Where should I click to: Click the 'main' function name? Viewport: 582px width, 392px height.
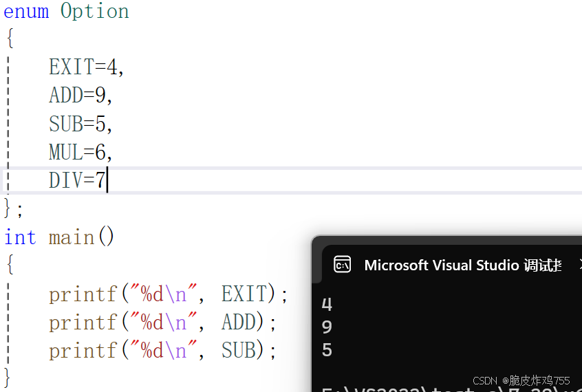tap(72, 237)
